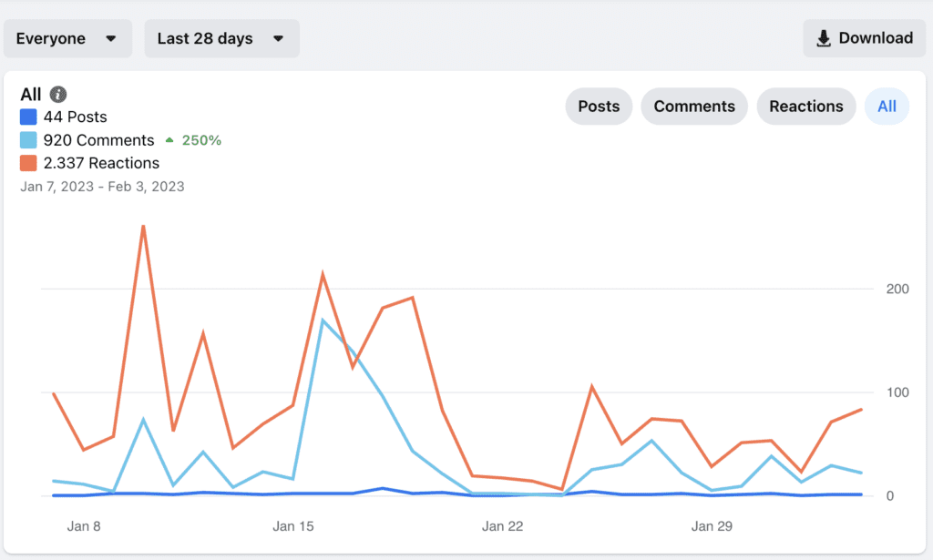Expand the Last 28 days range selector
This screenshot has width=933, height=560.
click(x=222, y=38)
